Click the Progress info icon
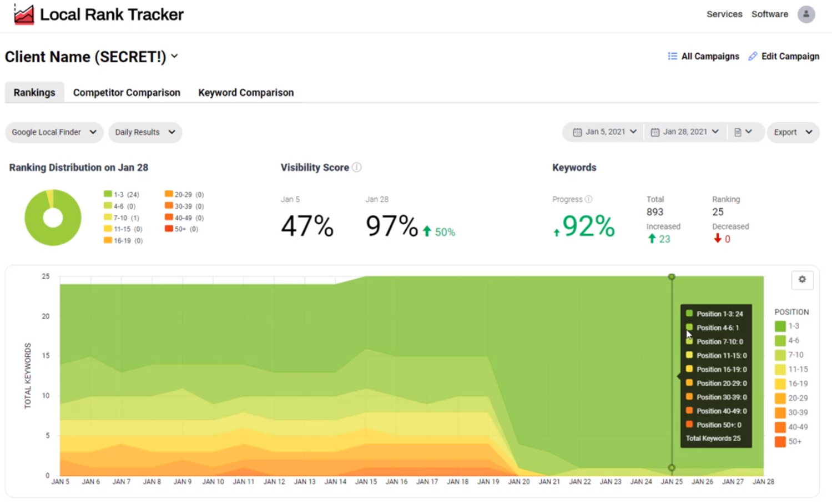This screenshot has height=504, width=832. pos(588,199)
